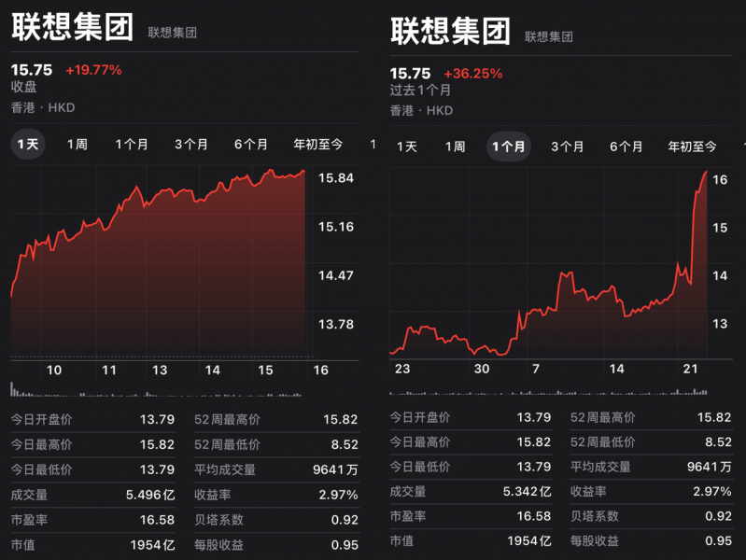746x560 pixels.
Task: Click the monthly price line chart area
Action: [548, 263]
